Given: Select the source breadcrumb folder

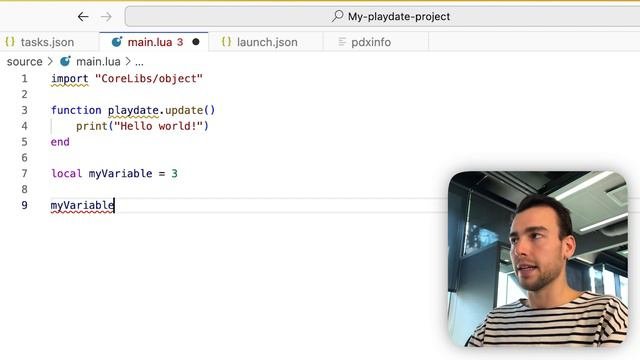Looking at the screenshot, I should click(24, 62).
